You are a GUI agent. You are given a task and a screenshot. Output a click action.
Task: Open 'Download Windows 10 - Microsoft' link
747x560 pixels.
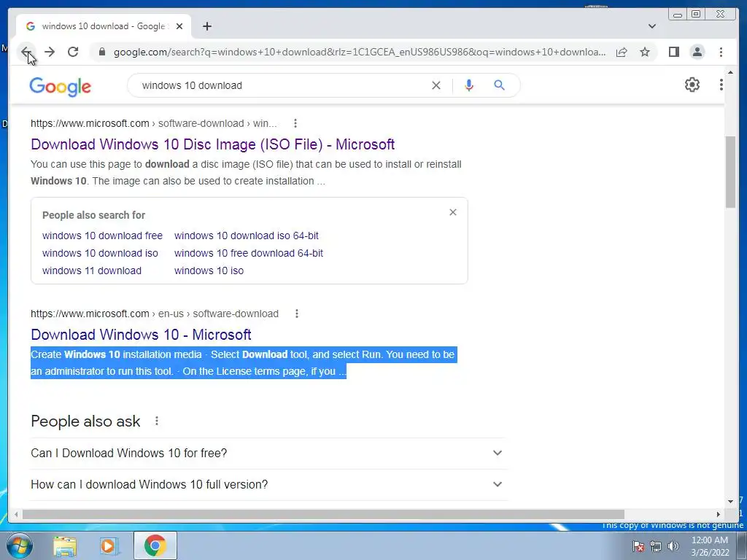(x=141, y=334)
